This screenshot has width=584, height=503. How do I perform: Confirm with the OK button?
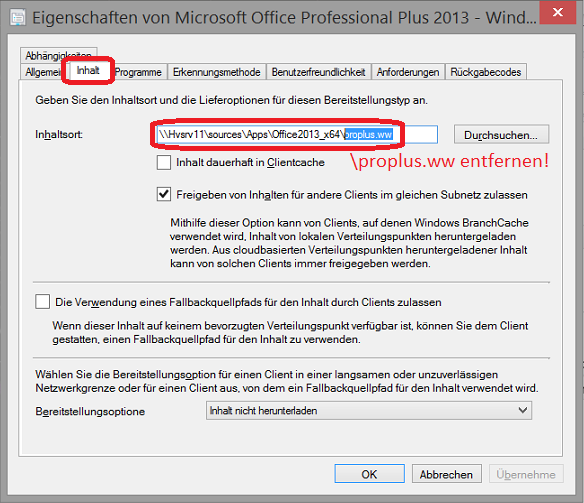tap(369, 474)
